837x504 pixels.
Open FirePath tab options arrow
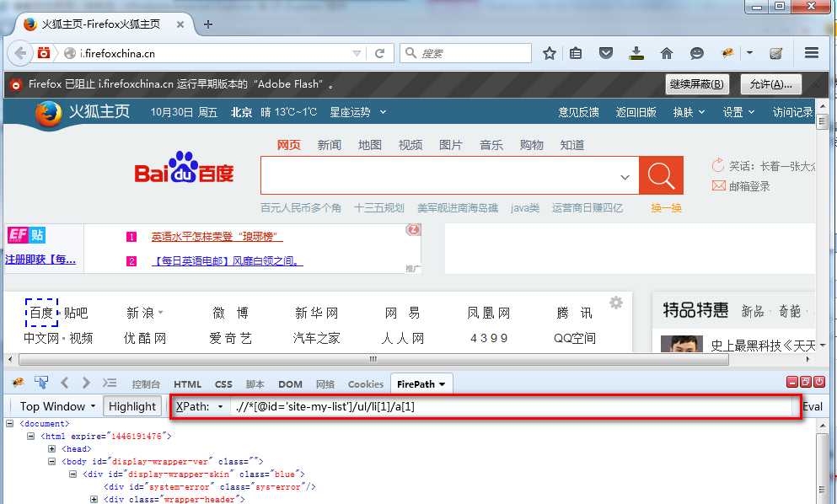442,383
